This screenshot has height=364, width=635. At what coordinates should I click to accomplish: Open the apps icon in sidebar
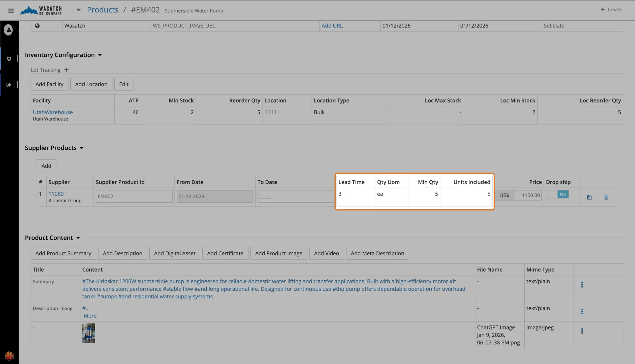[x=9, y=58]
